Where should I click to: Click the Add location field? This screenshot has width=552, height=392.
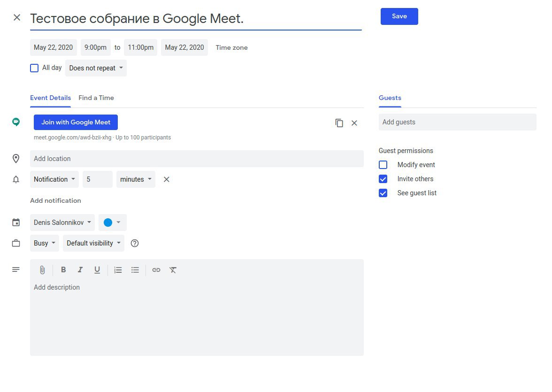197,159
